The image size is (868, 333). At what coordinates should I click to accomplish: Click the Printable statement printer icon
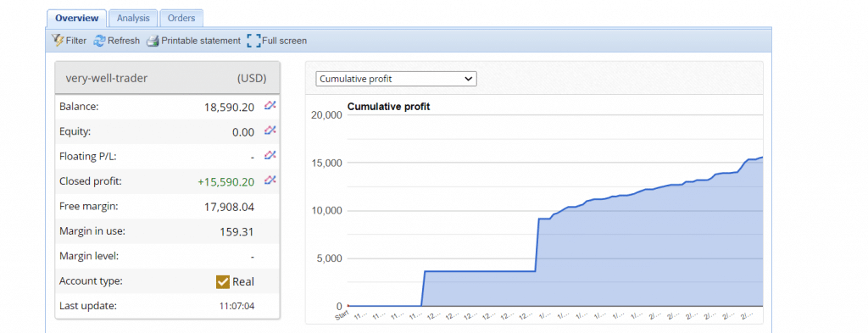point(153,41)
